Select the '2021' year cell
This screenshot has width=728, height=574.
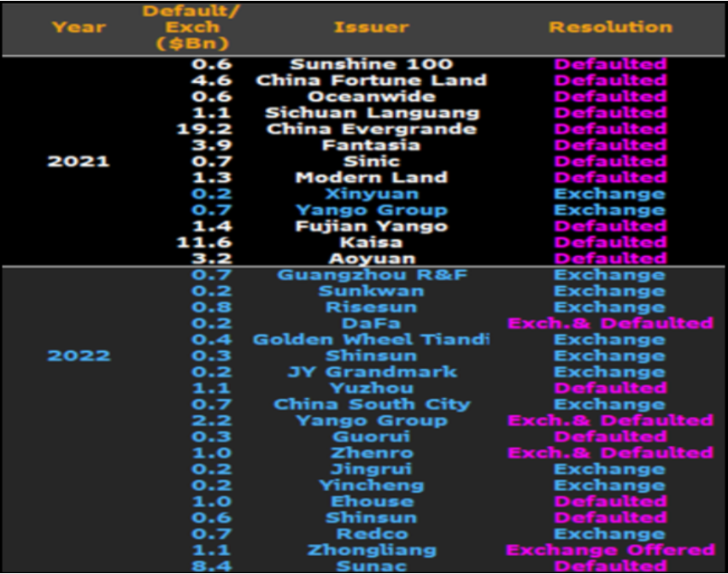[x=79, y=161]
